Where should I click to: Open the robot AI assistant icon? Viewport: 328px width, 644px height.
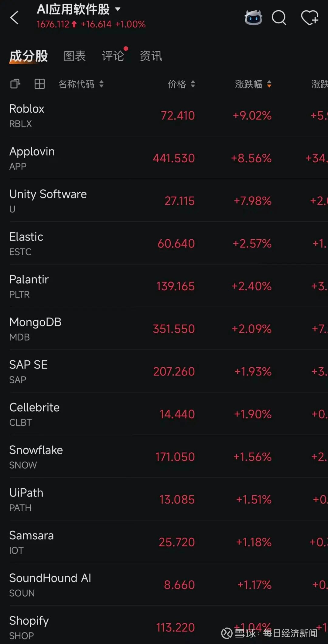tap(253, 18)
